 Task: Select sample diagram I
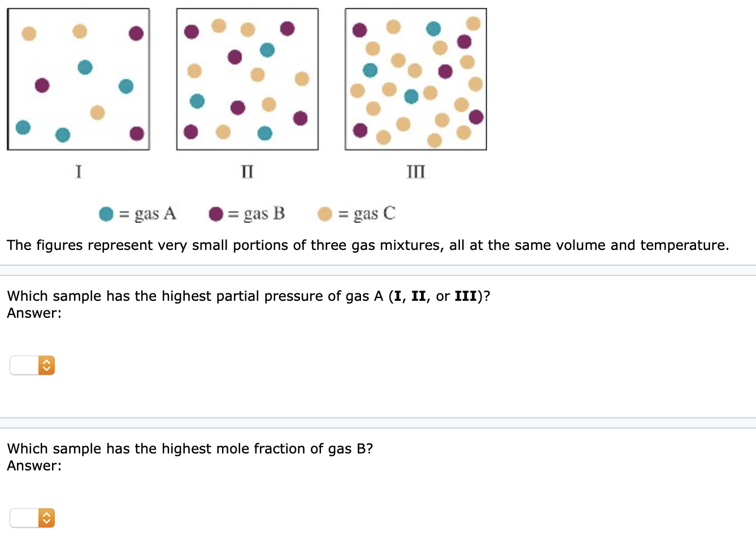[78, 77]
